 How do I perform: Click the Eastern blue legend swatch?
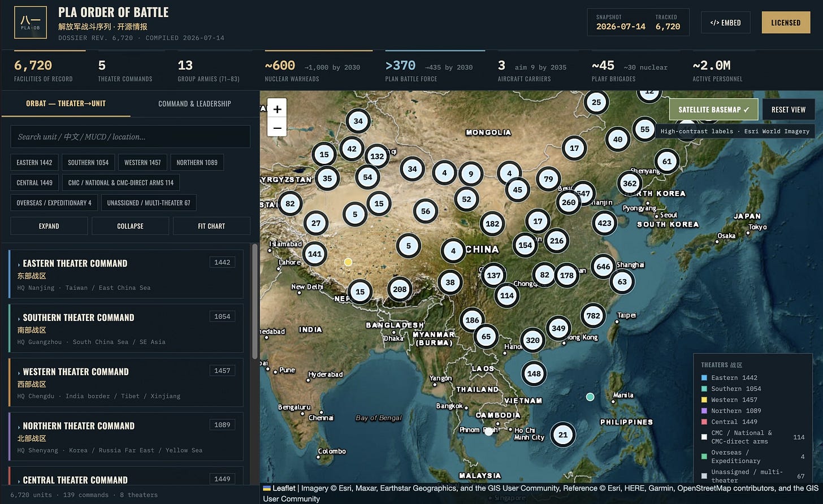(704, 378)
